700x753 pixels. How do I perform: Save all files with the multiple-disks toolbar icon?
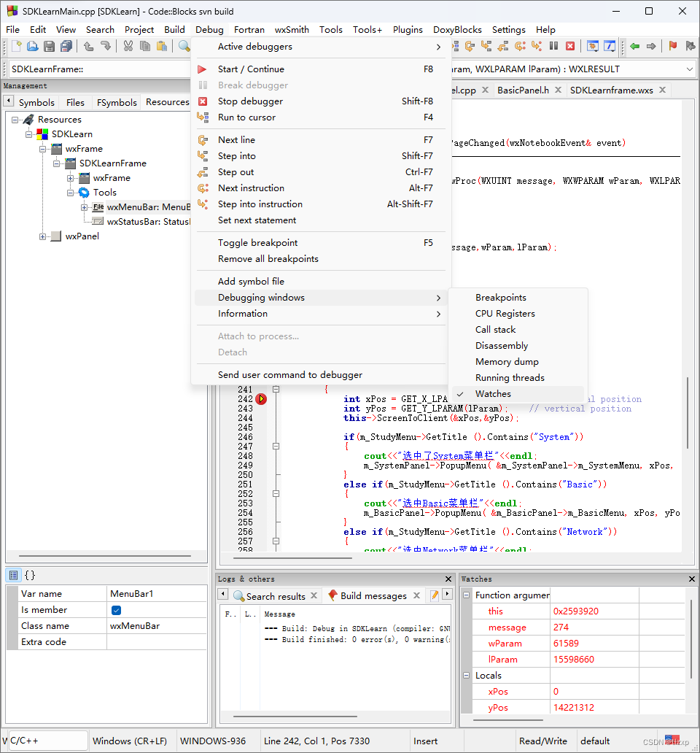65,46
